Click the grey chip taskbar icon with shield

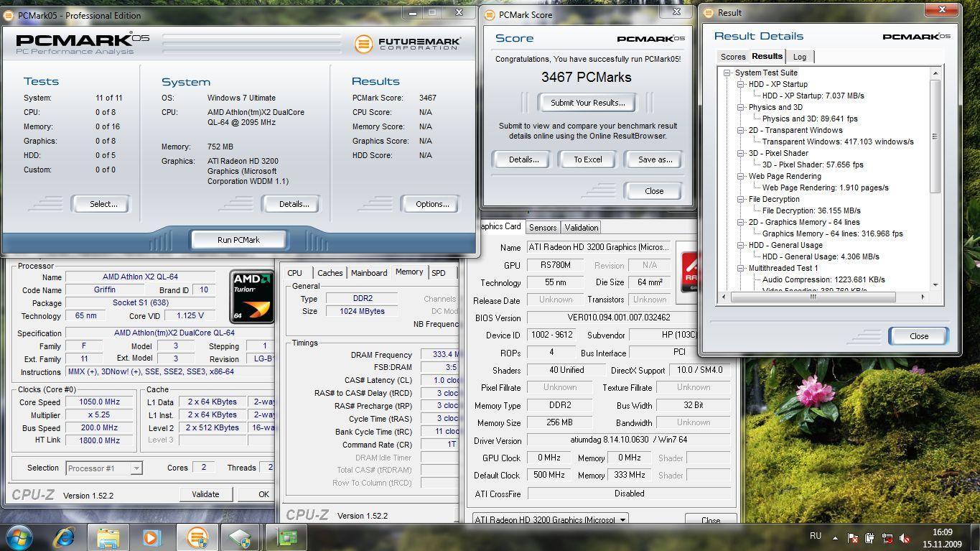click(241, 537)
